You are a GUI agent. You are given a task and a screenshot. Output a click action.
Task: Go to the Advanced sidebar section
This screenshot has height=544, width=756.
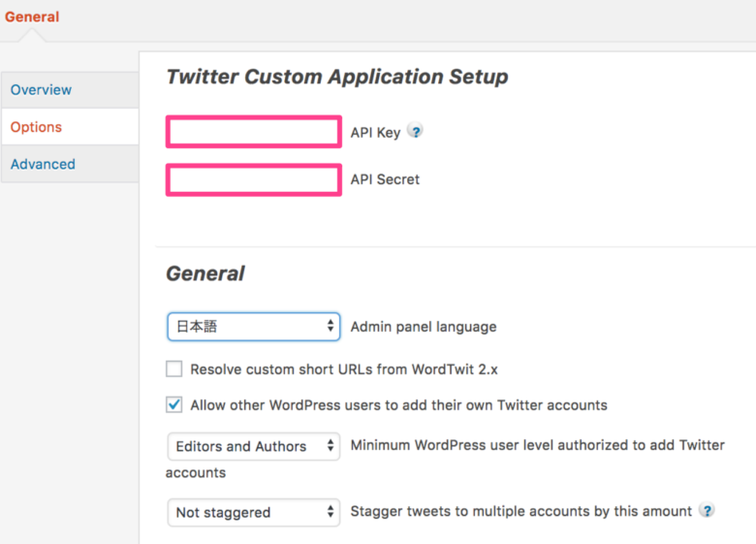tap(70, 164)
